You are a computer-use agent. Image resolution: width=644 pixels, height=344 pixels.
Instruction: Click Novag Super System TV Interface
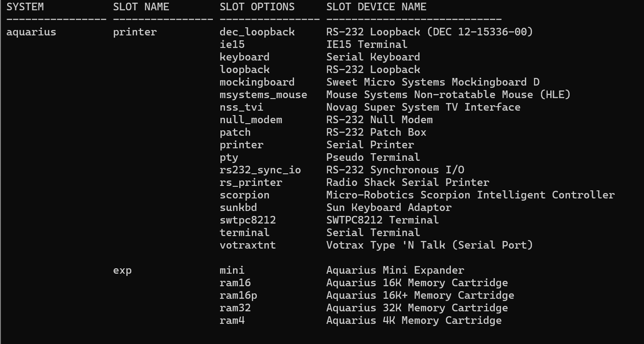424,107
